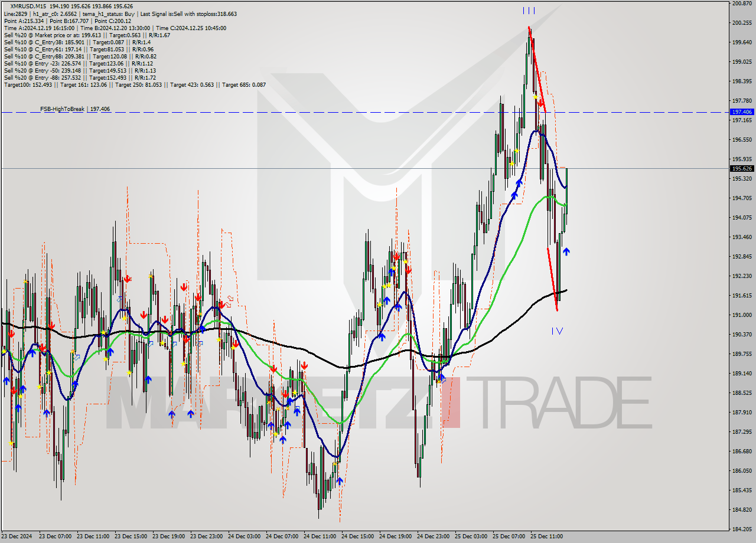The image size is (756, 543).
Task: Click the Sell %10 @ C_Entry61: 197.14 line
Action: point(79,49)
